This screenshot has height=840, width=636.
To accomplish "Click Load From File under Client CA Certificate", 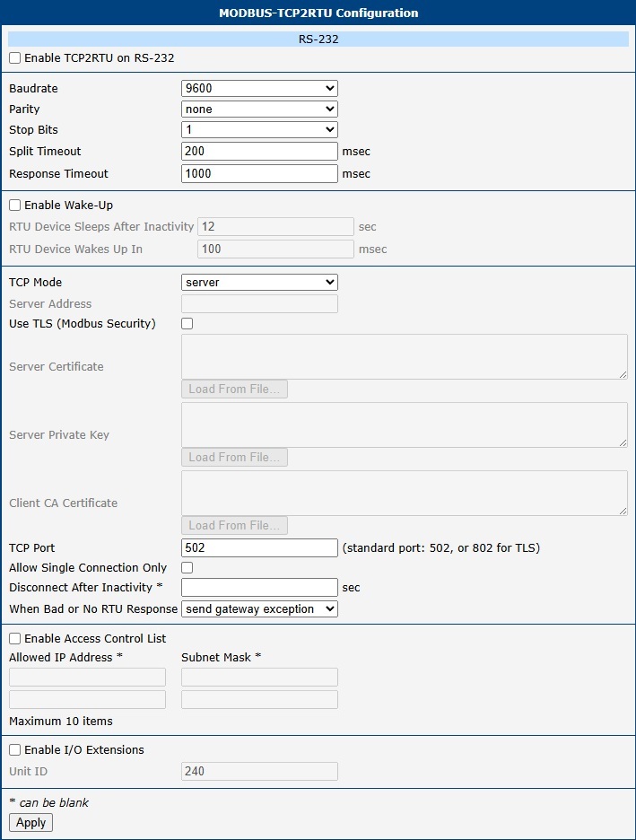I will [x=234, y=525].
